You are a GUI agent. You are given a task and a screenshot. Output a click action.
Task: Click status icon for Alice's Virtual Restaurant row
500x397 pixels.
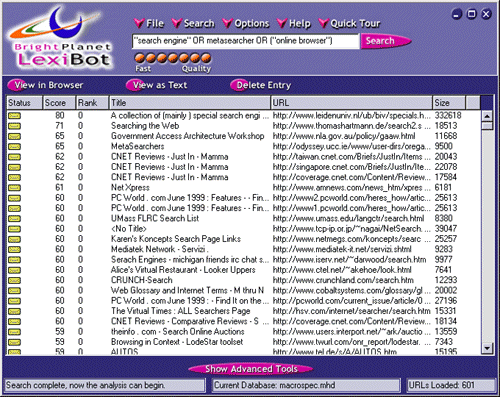click(14, 270)
